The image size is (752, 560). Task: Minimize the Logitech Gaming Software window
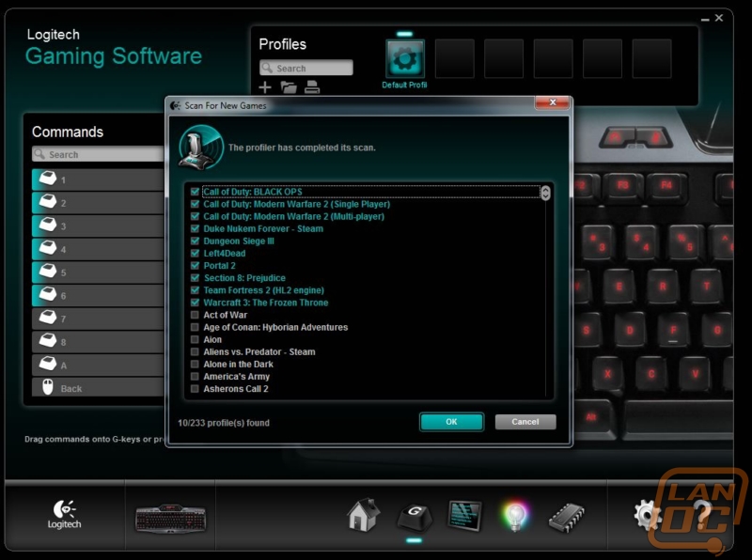pyautogui.click(x=705, y=19)
